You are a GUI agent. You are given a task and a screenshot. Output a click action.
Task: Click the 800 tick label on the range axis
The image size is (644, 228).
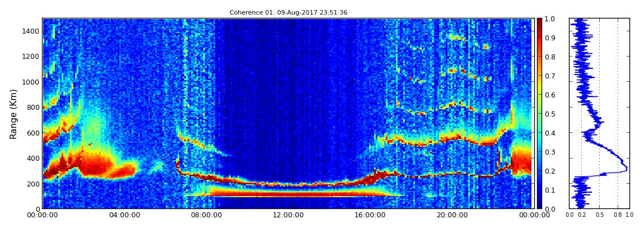coord(32,107)
